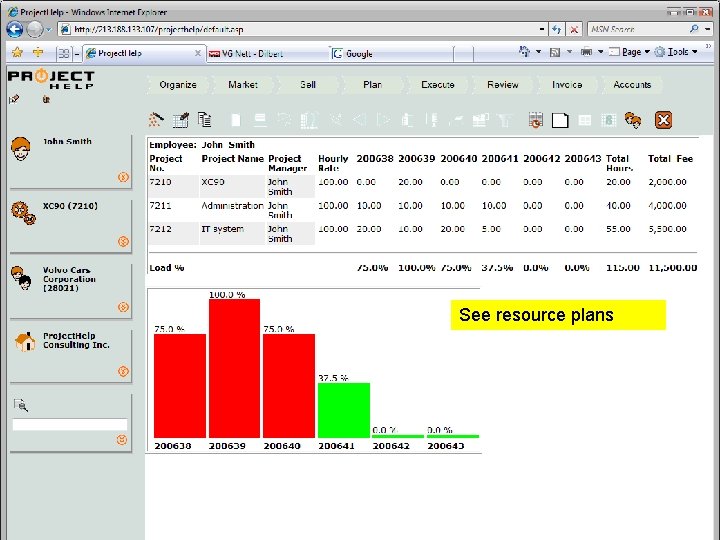
Task: Click the Feeds icon in command bar
Action: pos(555,52)
